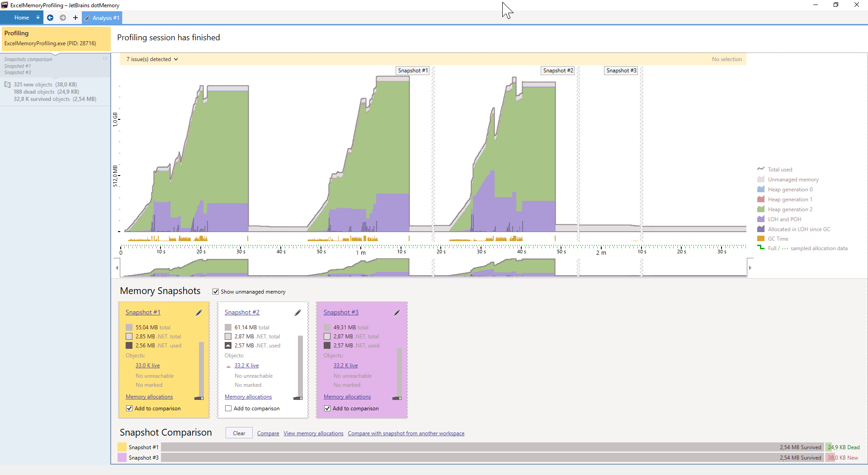The image size is (868, 475).
Task: Click the forward navigation arrow
Action: (63, 18)
